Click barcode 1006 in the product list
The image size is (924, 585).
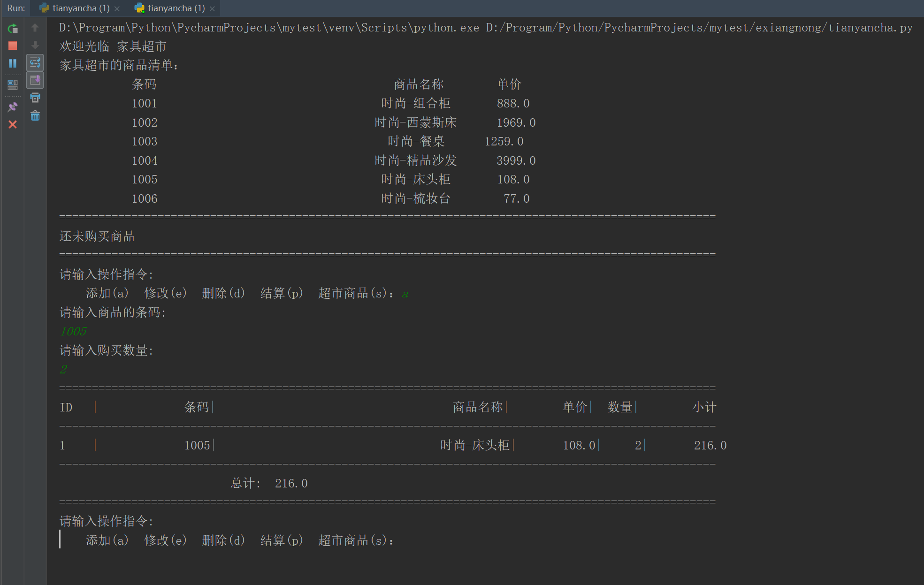click(145, 198)
